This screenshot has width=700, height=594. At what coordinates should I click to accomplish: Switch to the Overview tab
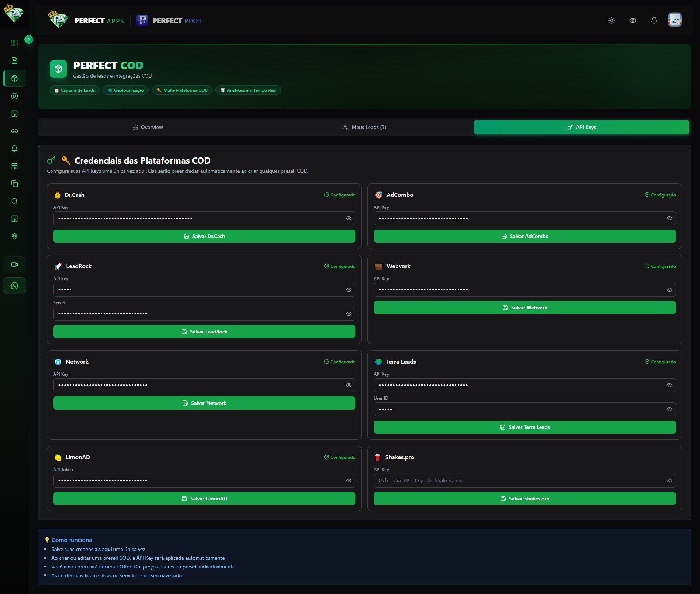coord(148,127)
